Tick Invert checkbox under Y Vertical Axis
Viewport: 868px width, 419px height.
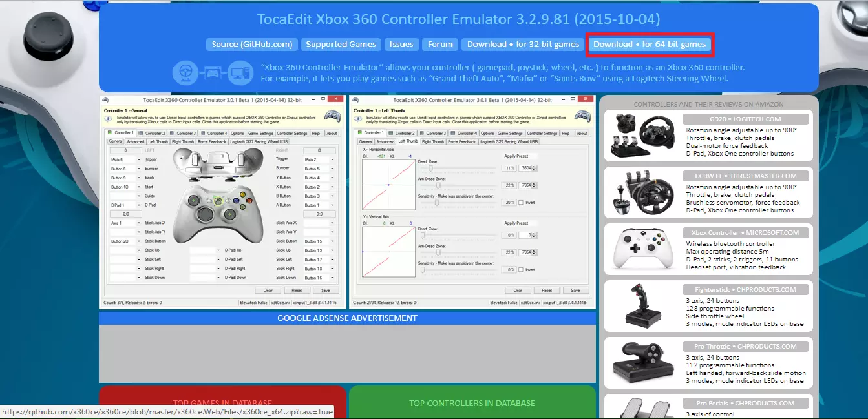521,270
